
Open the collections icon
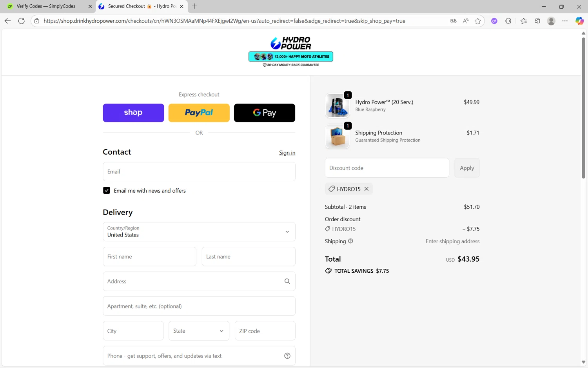coord(537,21)
